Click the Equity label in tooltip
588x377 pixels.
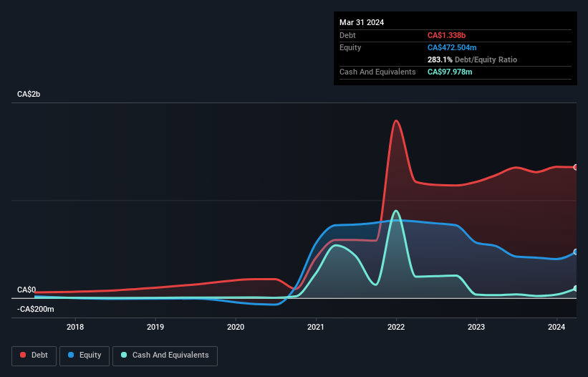click(x=350, y=47)
